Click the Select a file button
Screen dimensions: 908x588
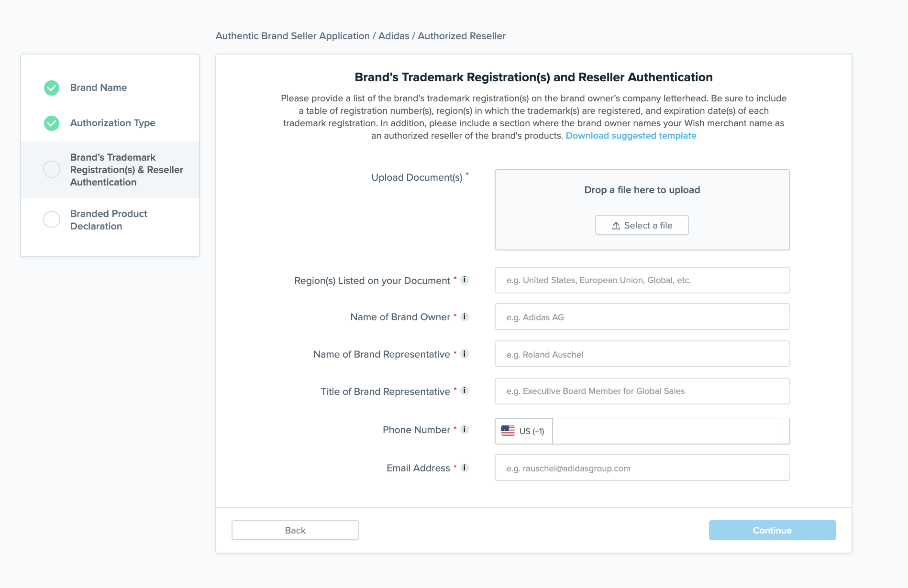[642, 225]
